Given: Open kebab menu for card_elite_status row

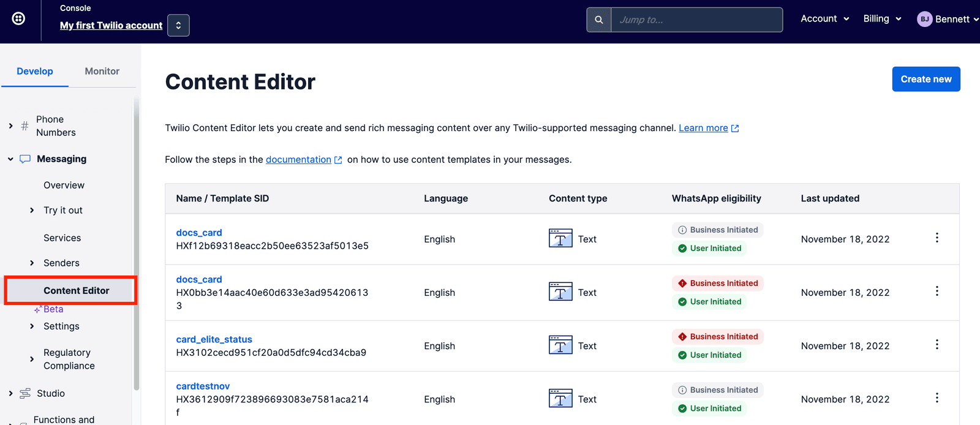Looking at the screenshot, I should click(937, 345).
